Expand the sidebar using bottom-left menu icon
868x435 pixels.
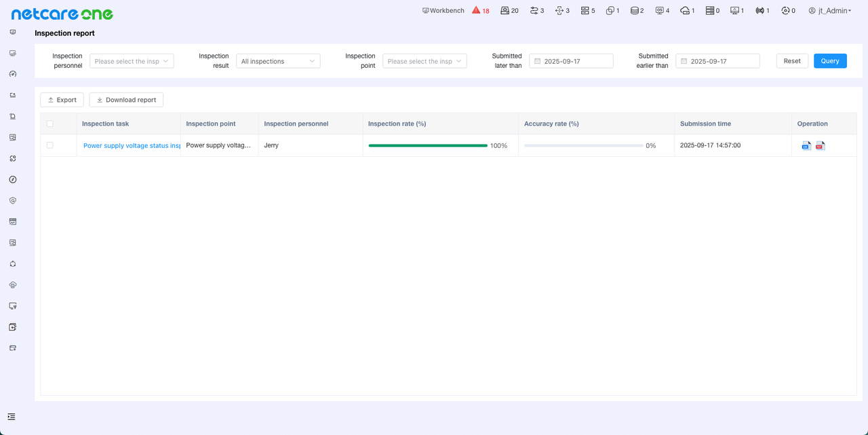pyautogui.click(x=12, y=417)
